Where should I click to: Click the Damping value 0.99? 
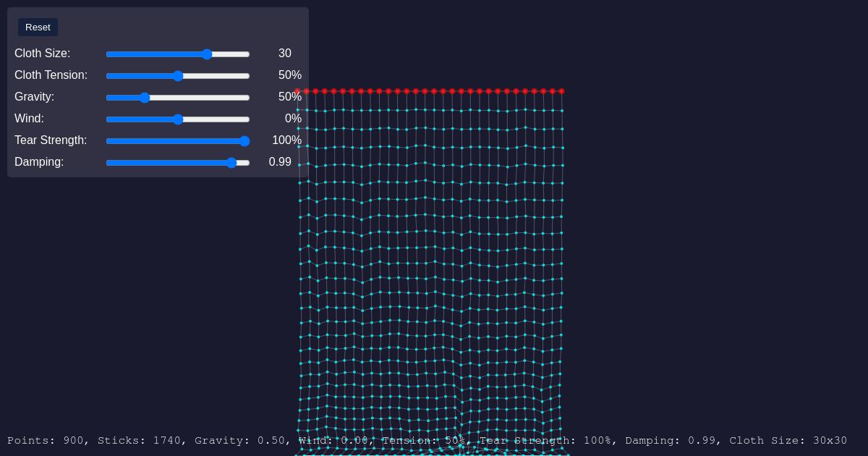[x=280, y=162]
